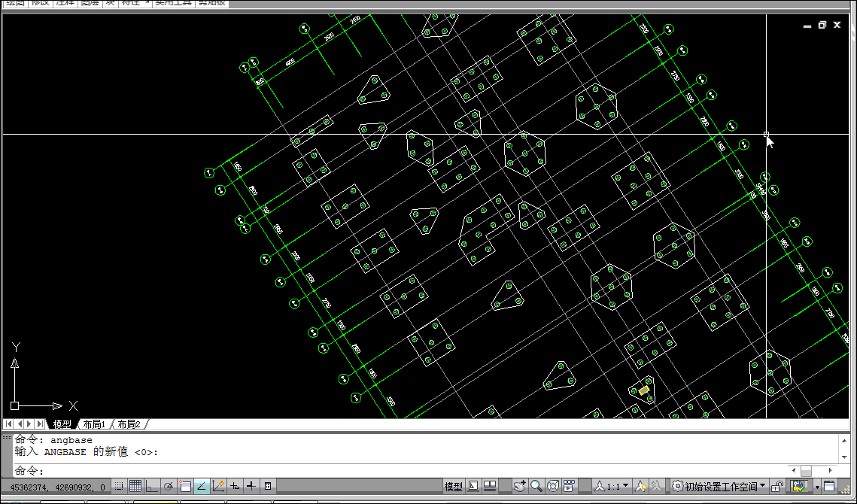The width and height of the screenshot is (857, 504).
Task: Toggle Snap mode in status bar
Action: pos(119,486)
